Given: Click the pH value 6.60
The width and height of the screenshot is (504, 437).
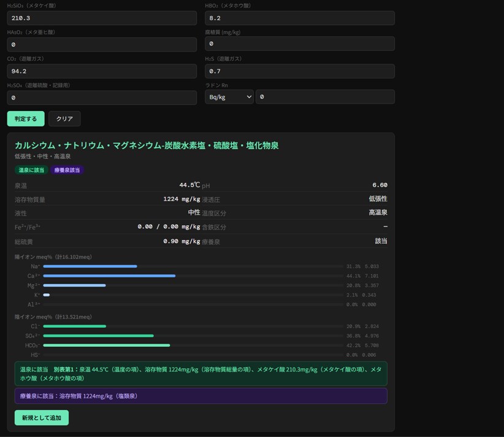Looking at the screenshot, I should [x=380, y=185].
